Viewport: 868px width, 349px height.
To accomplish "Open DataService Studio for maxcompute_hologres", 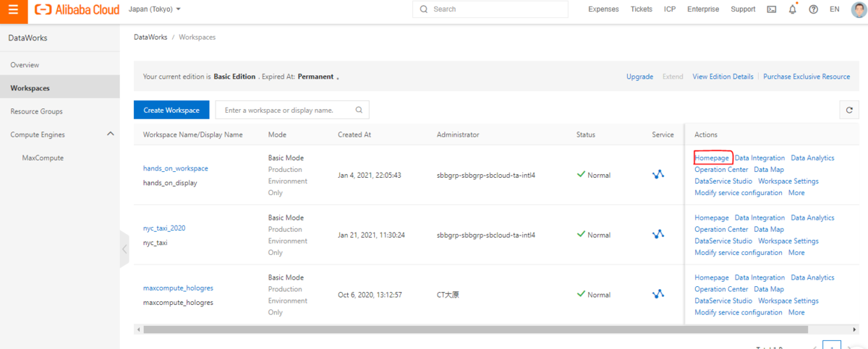I will coord(723,301).
